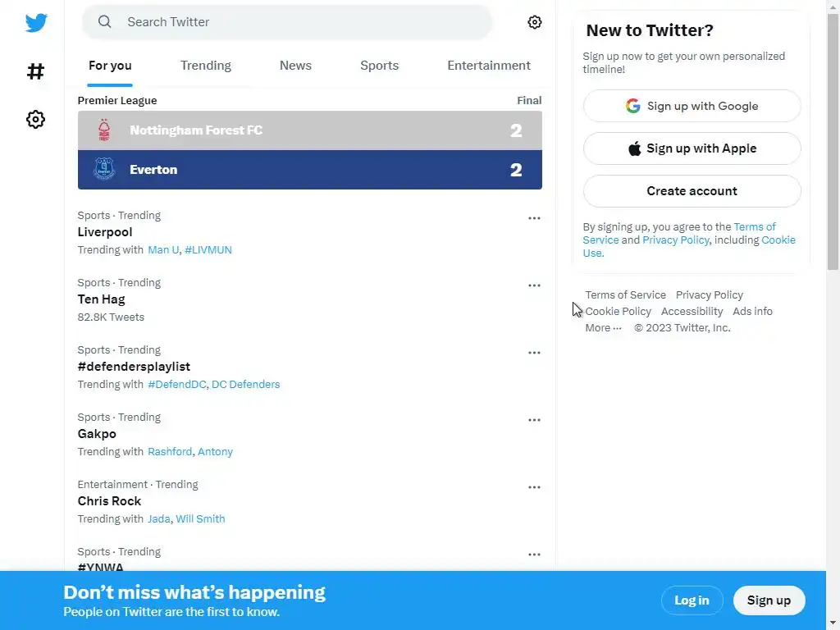The height and width of the screenshot is (630, 840).
Task: Open more options for Ten Hag trend
Action: pos(534,285)
